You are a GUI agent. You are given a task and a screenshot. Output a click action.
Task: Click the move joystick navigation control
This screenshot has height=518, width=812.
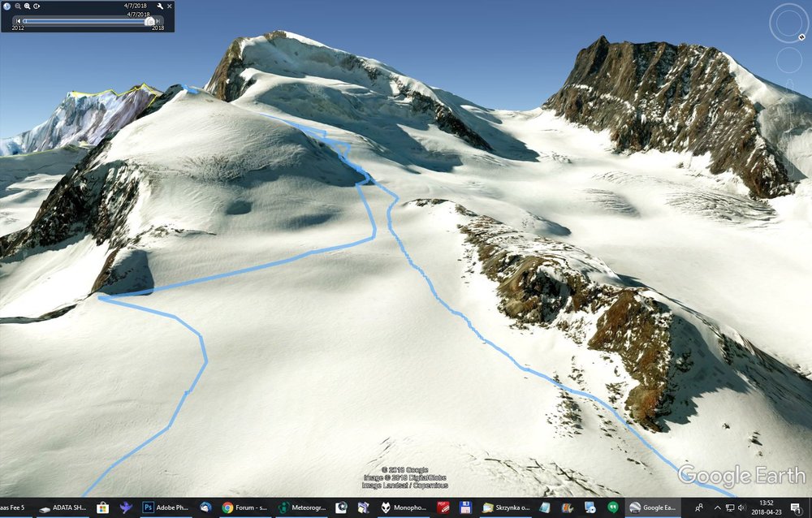pos(789,60)
